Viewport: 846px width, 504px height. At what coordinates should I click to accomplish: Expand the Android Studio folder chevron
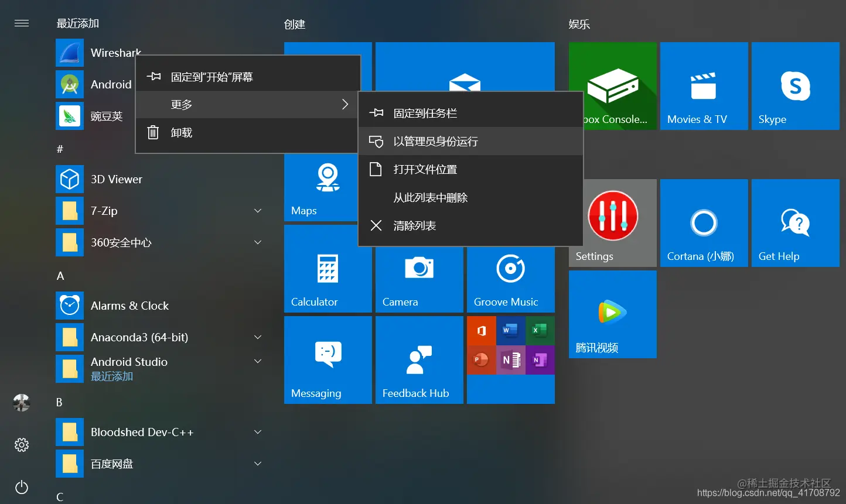tap(258, 362)
